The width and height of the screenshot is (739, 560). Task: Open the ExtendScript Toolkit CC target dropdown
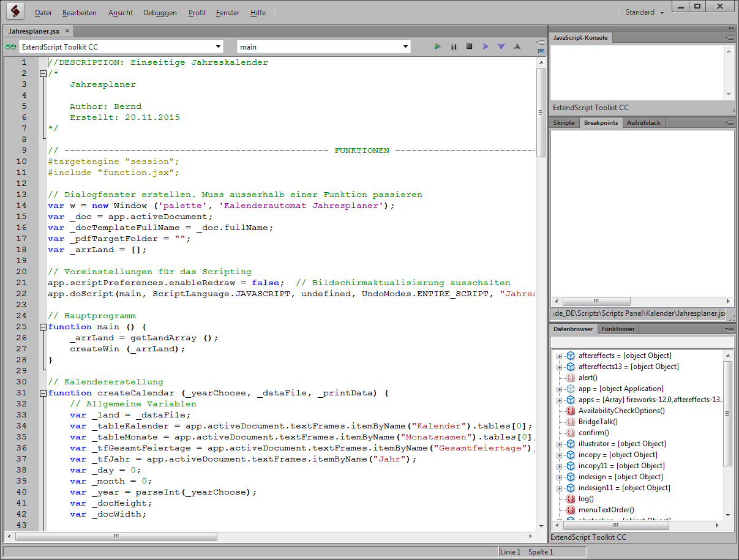tap(219, 47)
